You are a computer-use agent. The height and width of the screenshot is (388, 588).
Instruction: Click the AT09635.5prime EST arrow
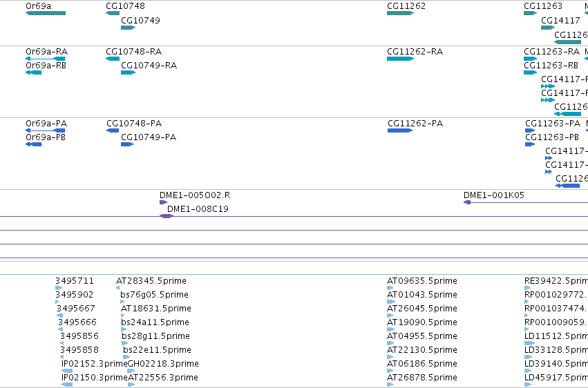390,288
